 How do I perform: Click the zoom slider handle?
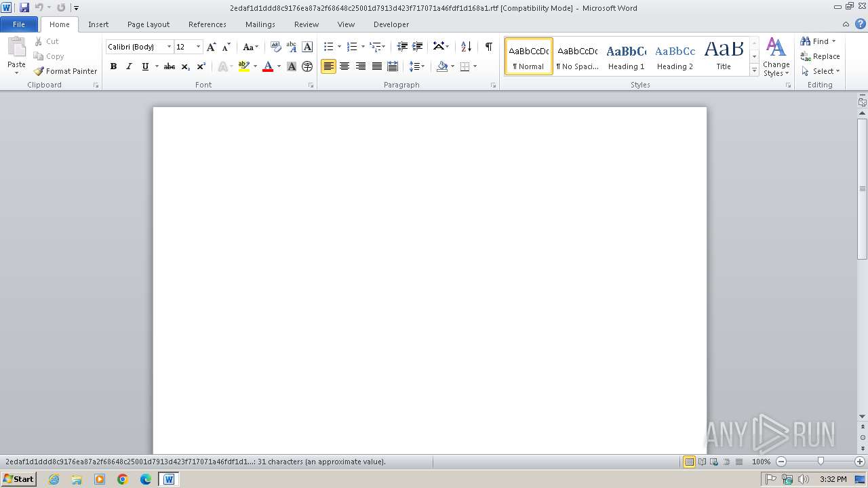821,462
